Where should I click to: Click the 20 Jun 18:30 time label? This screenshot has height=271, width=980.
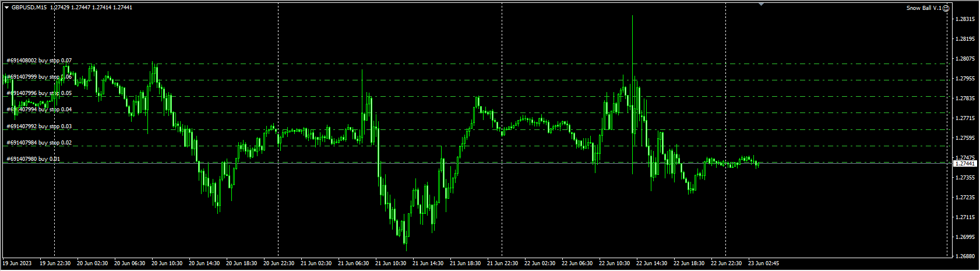(x=242, y=263)
